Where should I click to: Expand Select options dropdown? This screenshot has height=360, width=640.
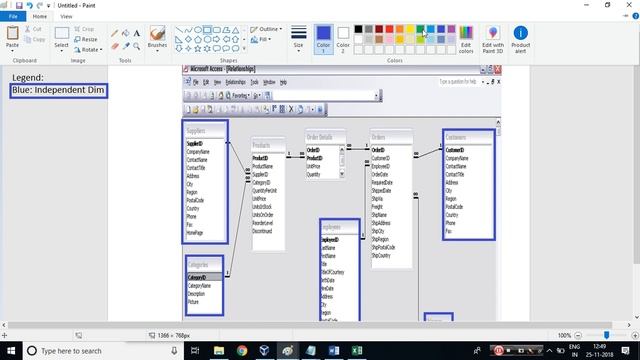tap(61, 51)
